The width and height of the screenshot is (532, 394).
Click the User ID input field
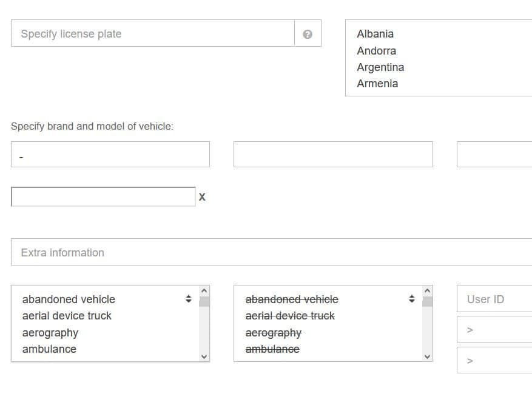coord(494,299)
